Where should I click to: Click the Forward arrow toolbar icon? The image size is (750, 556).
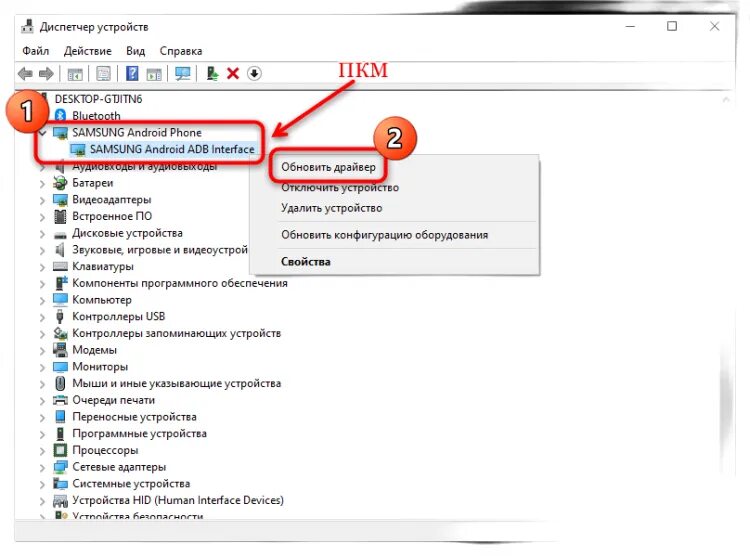click(x=46, y=74)
